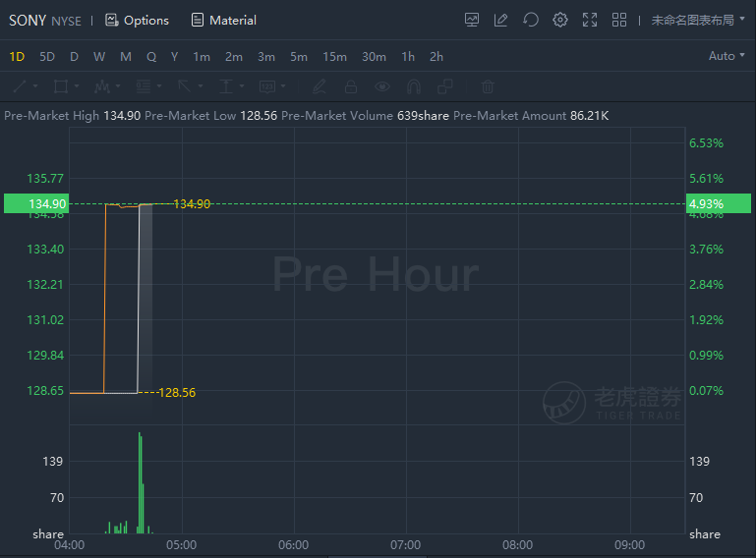This screenshot has width=756, height=558.
Task: Select the 2h interval
Action: pos(436,57)
